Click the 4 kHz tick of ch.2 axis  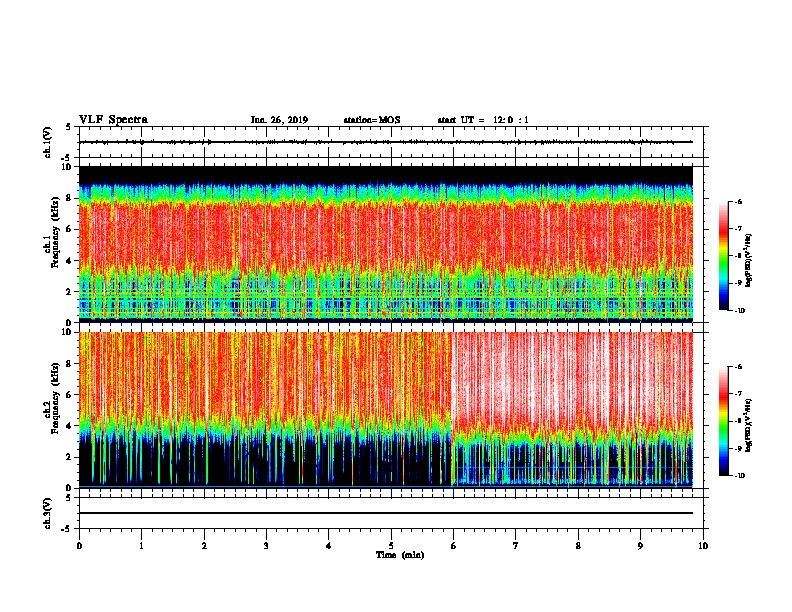click(x=71, y=426)
